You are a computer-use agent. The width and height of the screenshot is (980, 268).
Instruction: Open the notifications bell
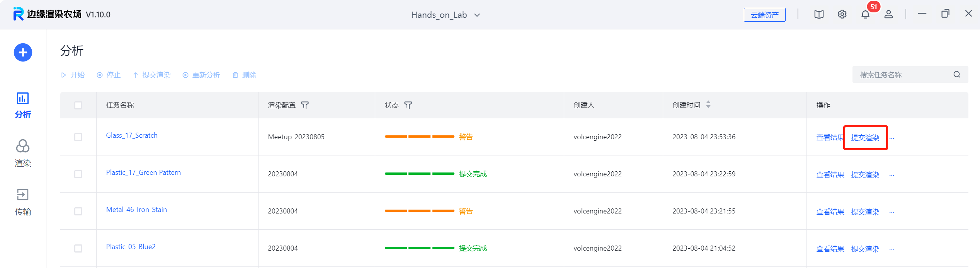(x=865, y=15)
